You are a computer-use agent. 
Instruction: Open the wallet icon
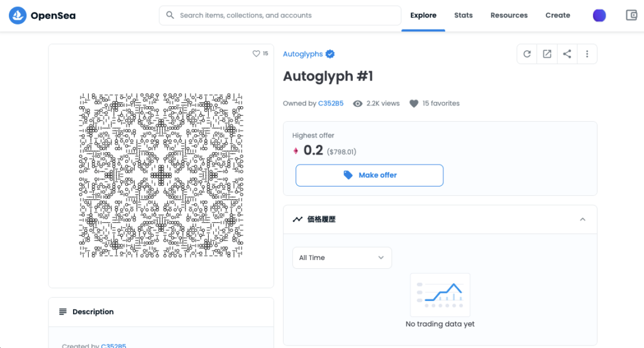click(631, 16)
